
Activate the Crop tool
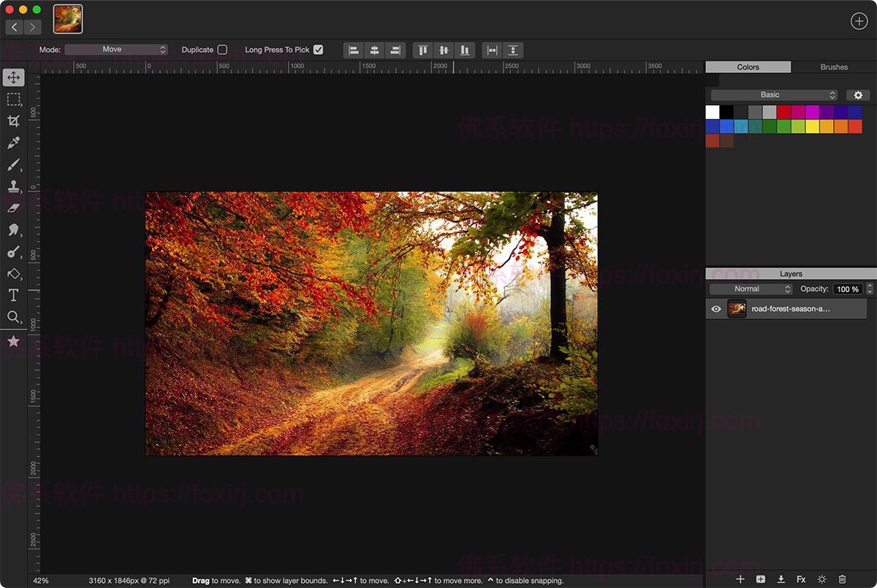(14, 121)
